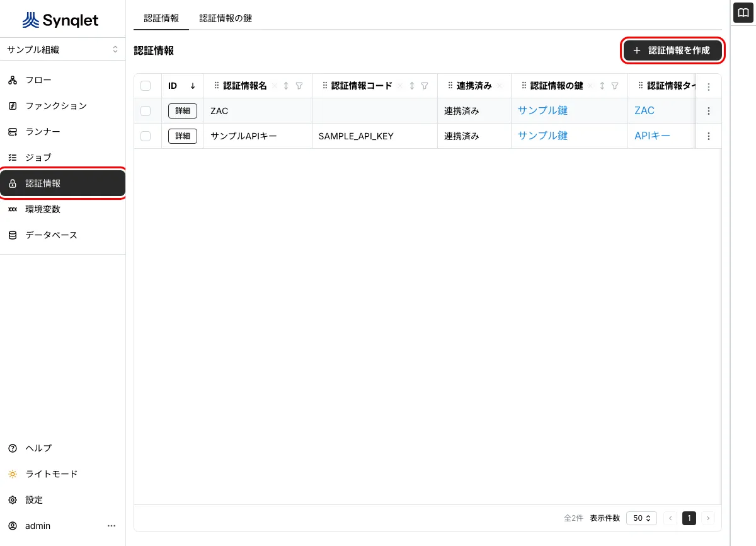Click 詳細 button for ZAC row
This screenshot has height=546, width=756.
183,111
